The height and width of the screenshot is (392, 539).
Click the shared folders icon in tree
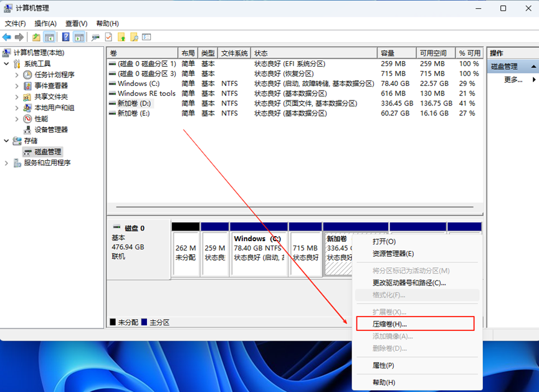[x=27, y=97]
